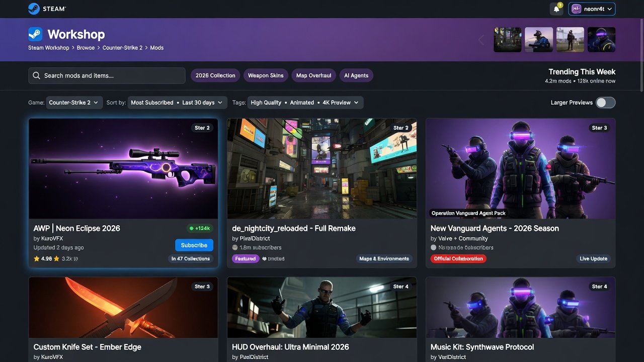This screenshot has width=644, height=362.
Task: Click the Workshop shield icon in the header
Action: pyautogui.click(x=34, y=34)
